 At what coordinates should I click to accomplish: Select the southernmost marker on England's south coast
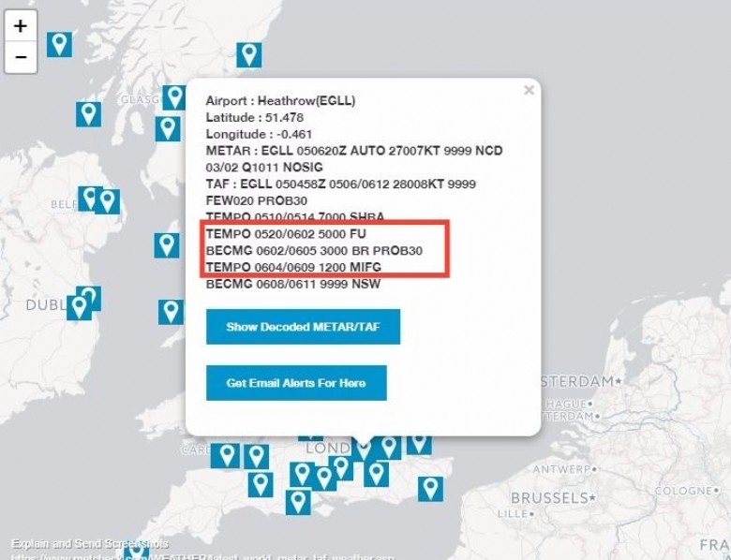[298, 502]
